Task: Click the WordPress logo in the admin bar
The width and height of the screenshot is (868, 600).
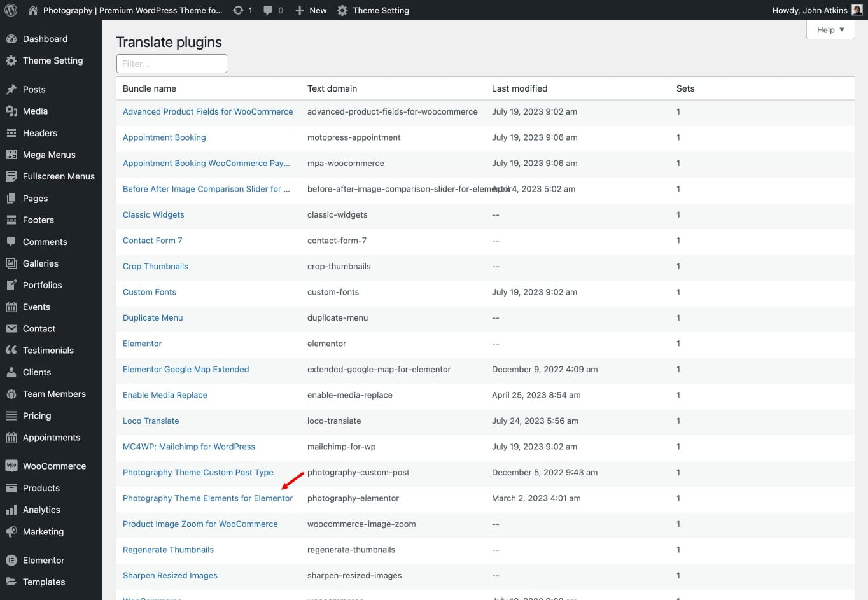Action: point(10,10)
